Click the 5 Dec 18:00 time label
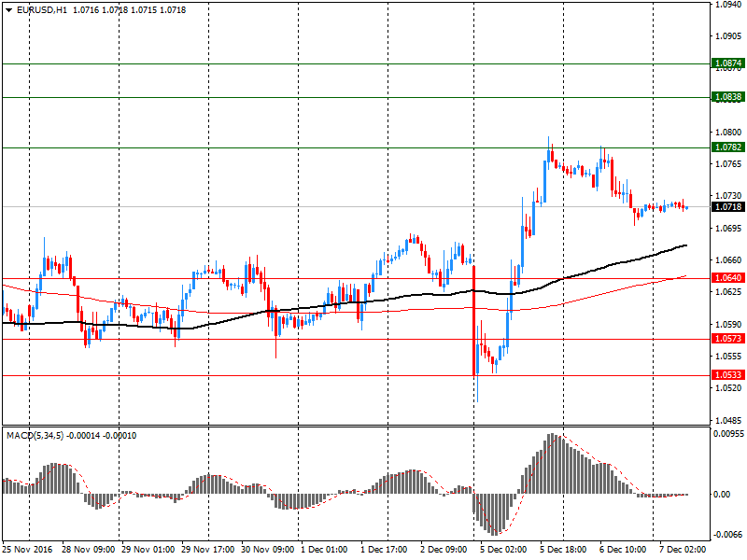Image resolution: width=747 pixels, height=560 pixels. [563, 550]
